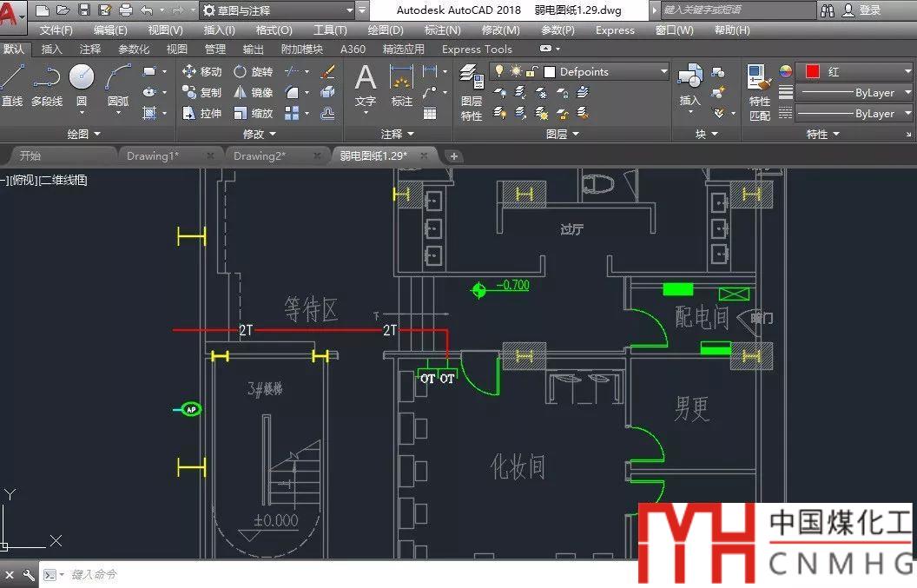The width and height of the screenshot is (917, 588).
Task: Select the Circle (圆) tool
Action: pyautogui.click(x=82, y=86)
